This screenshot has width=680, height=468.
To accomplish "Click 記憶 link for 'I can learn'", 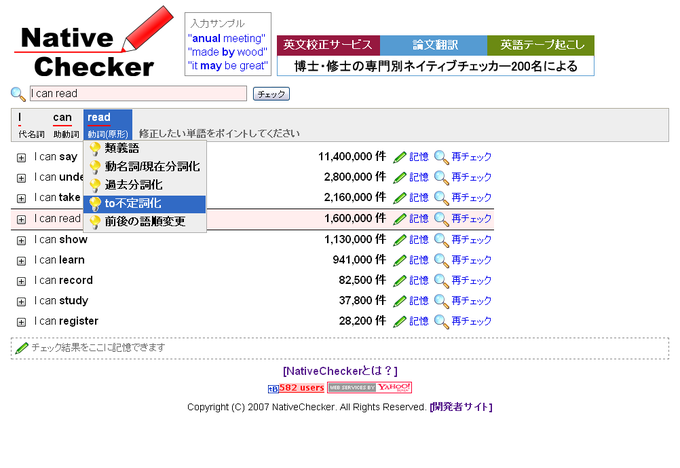I will [x=419, y=260].
